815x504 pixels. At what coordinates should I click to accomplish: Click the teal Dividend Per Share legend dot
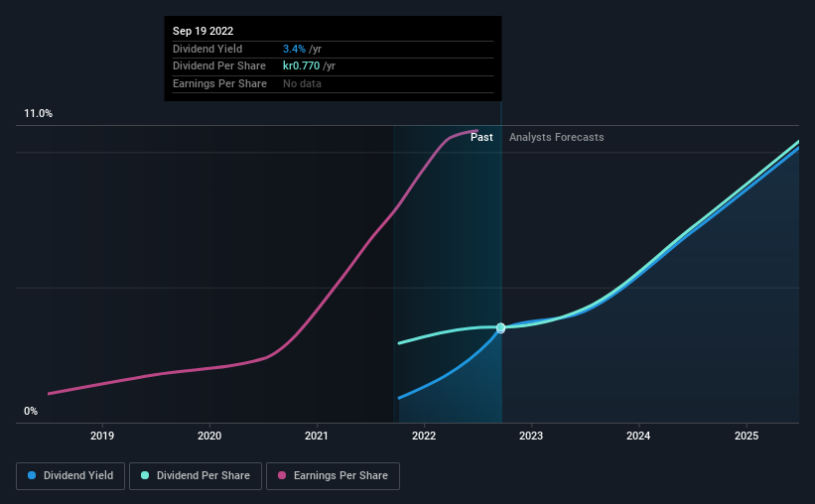click(145, 475)
